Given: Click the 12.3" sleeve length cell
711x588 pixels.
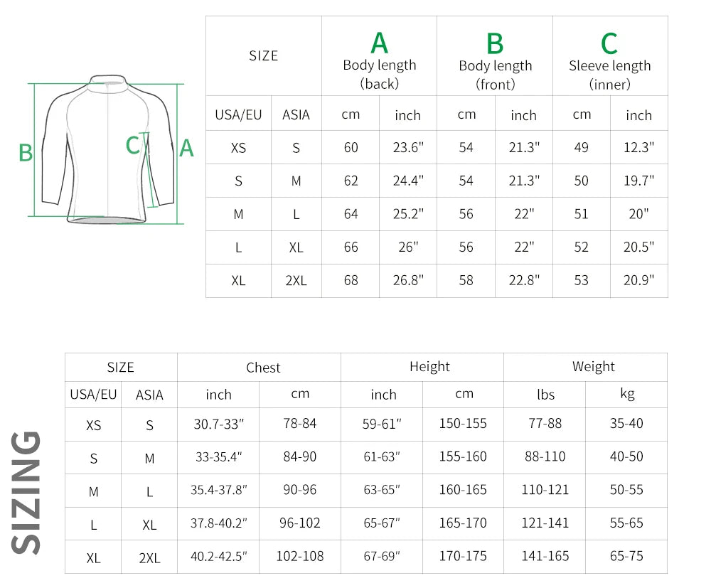Looking at the screenshot, I should (638, 148).
